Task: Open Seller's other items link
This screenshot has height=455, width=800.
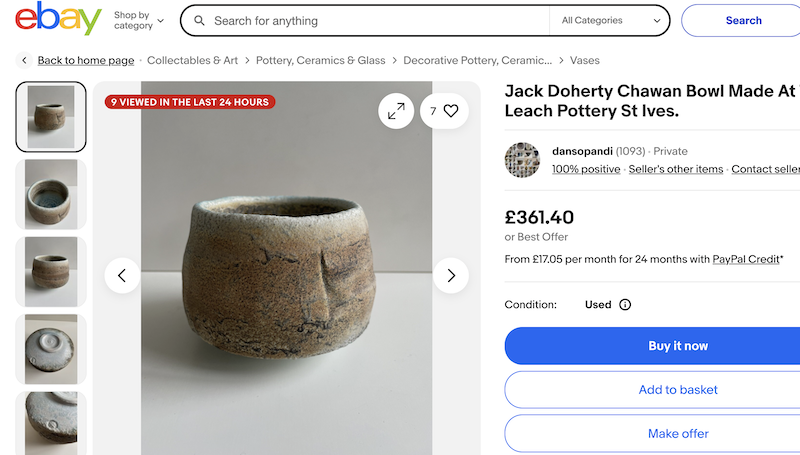Action: coord(675,169)
